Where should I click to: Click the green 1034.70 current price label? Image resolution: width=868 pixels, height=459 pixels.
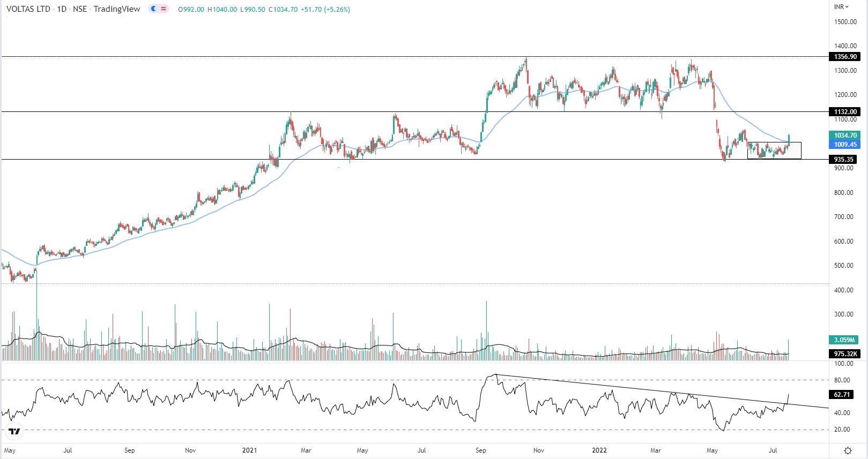click(x=844, y=136)
